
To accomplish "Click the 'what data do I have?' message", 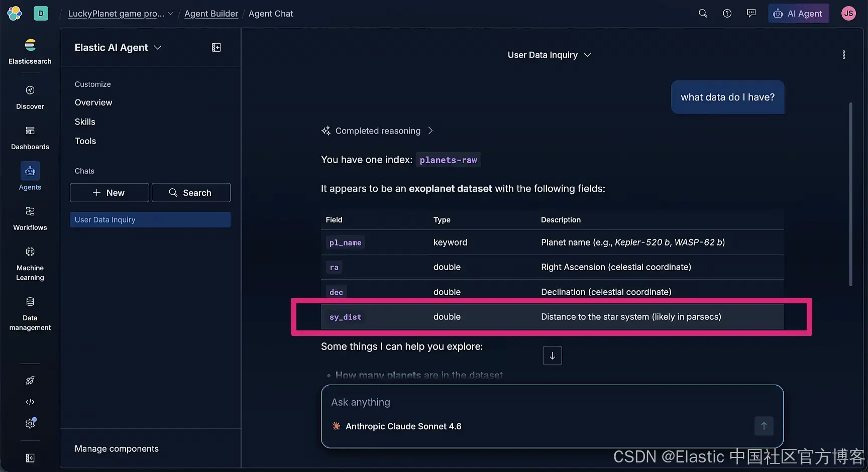I will [x=727, y=97].
